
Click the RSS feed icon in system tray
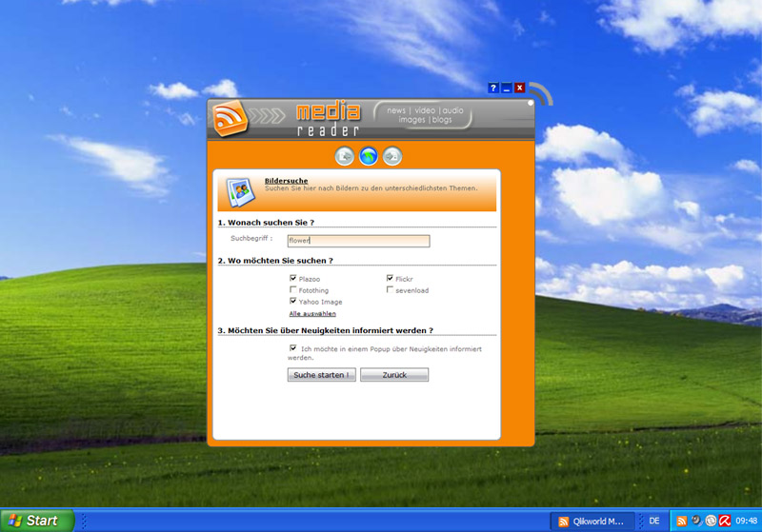click(x=682, y=521)
